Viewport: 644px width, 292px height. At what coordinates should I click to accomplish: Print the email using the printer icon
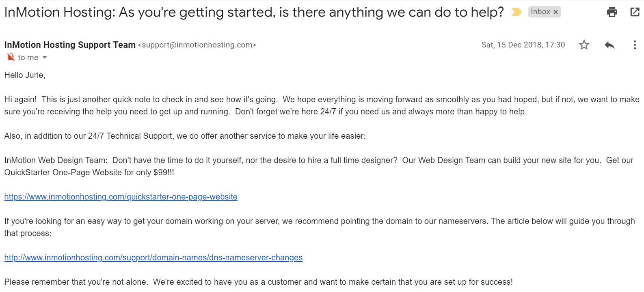612,12
